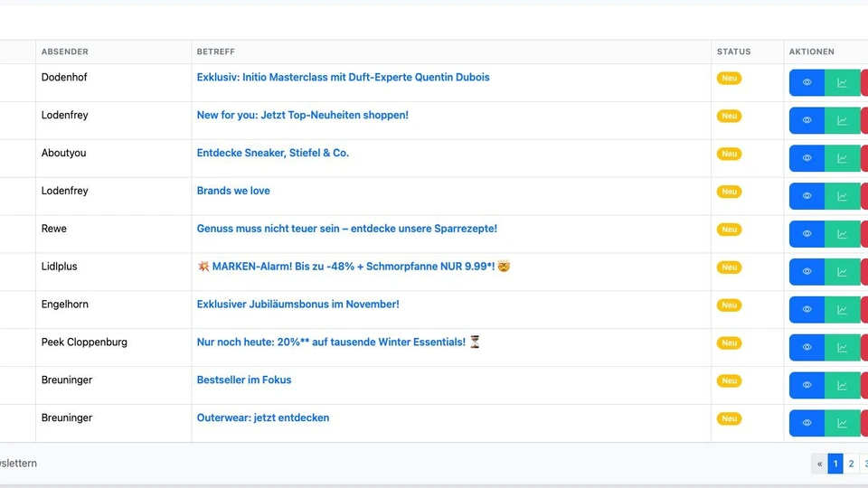
Task: Select current page 1 in pagination
Action: [835, 464]
